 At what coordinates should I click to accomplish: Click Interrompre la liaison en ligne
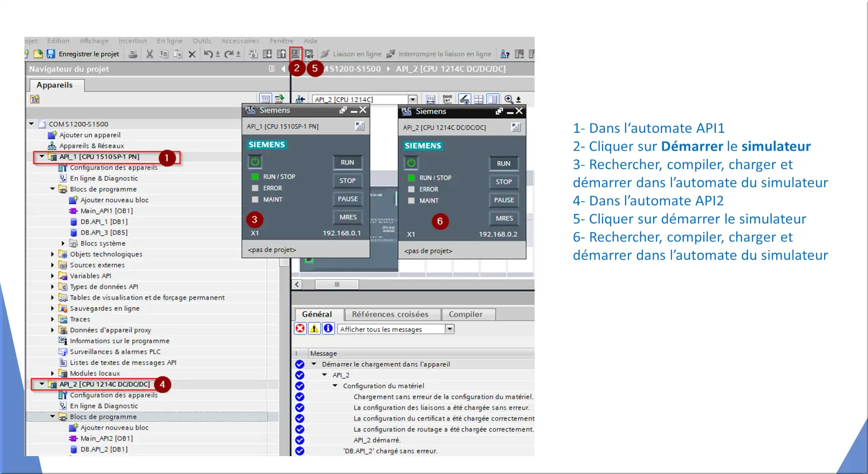point(439,54)
